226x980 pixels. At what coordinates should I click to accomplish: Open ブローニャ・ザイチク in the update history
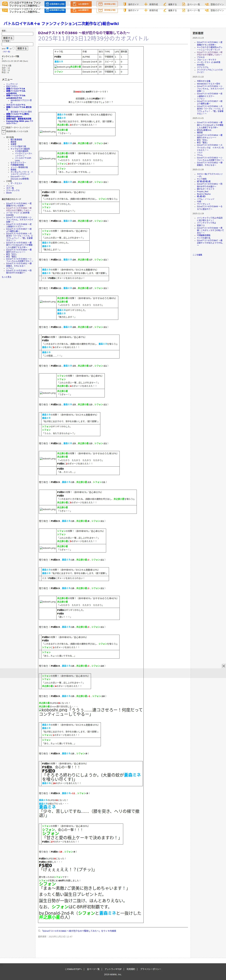[x=206, y=60]
